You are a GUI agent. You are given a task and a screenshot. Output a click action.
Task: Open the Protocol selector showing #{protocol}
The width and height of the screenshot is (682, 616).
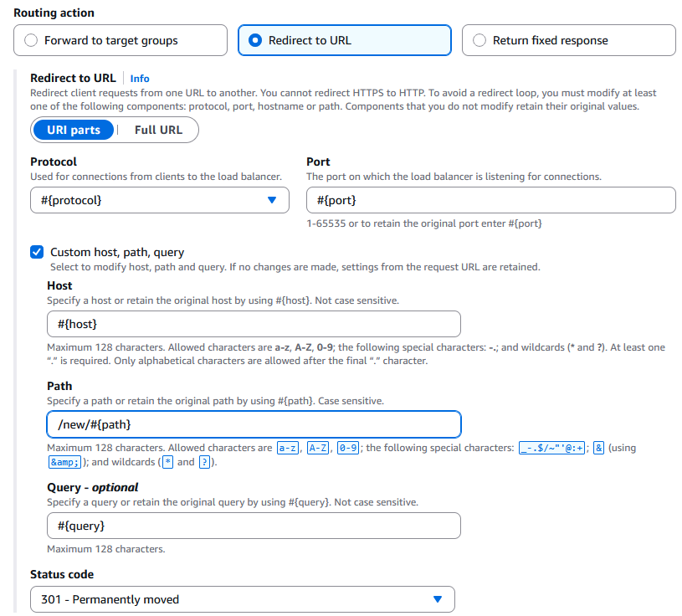point(159,200)
